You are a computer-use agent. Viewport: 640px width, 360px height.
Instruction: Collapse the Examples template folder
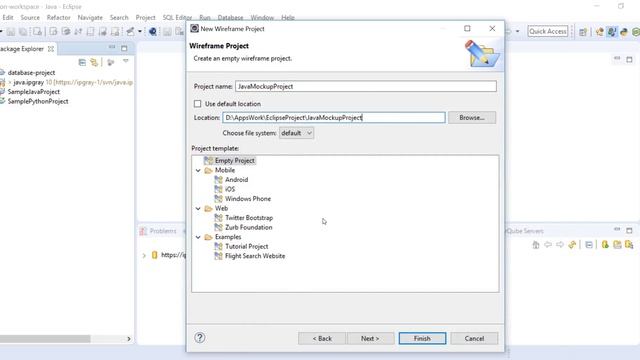click(198, 237)
